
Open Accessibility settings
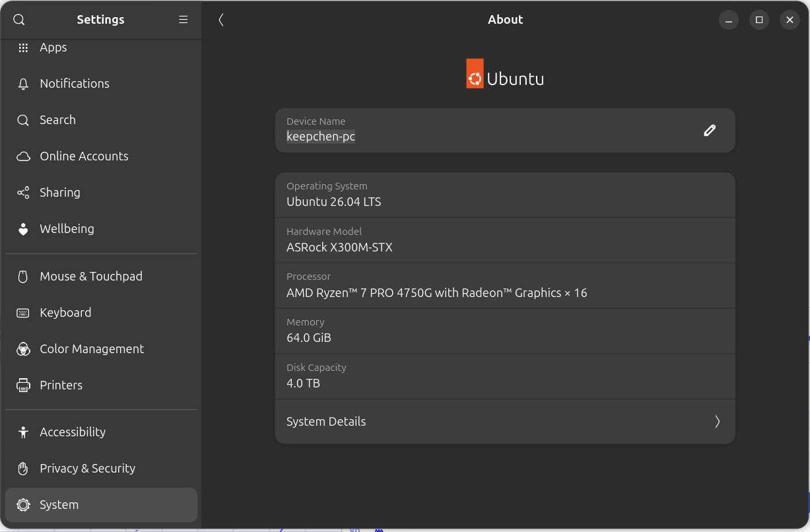point(101,432)
